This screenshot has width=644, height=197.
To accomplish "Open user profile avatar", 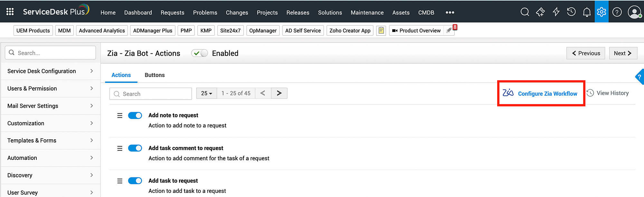I will 634,12.
